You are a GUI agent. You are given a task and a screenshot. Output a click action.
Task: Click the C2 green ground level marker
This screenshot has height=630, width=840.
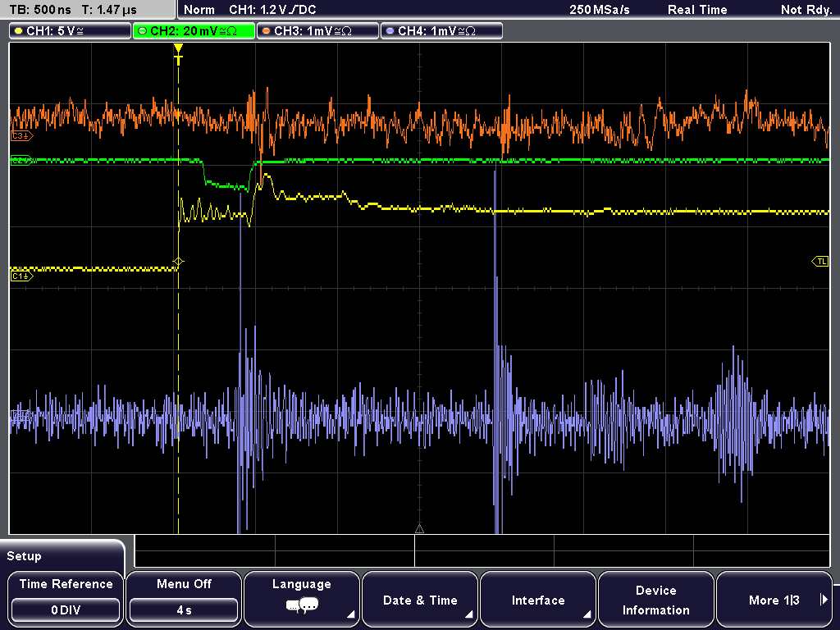[x=21, y=160]
